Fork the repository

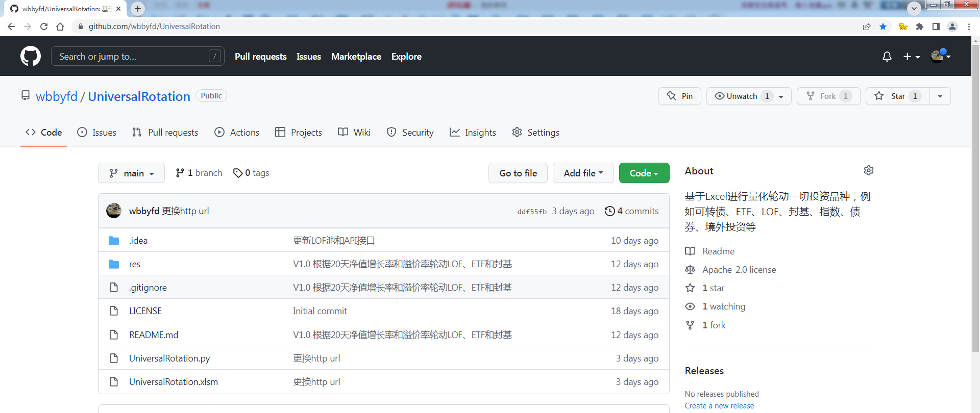point(828,96)
